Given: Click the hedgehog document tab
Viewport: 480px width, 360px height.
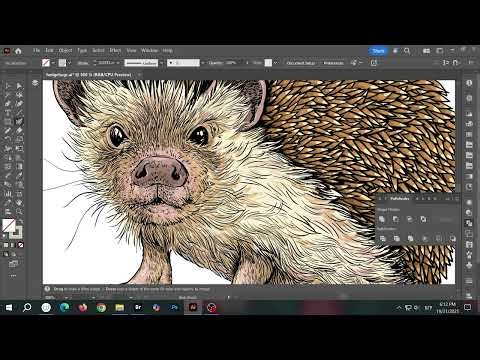Looking at the screenshot, I should click(x=89, y=75).
